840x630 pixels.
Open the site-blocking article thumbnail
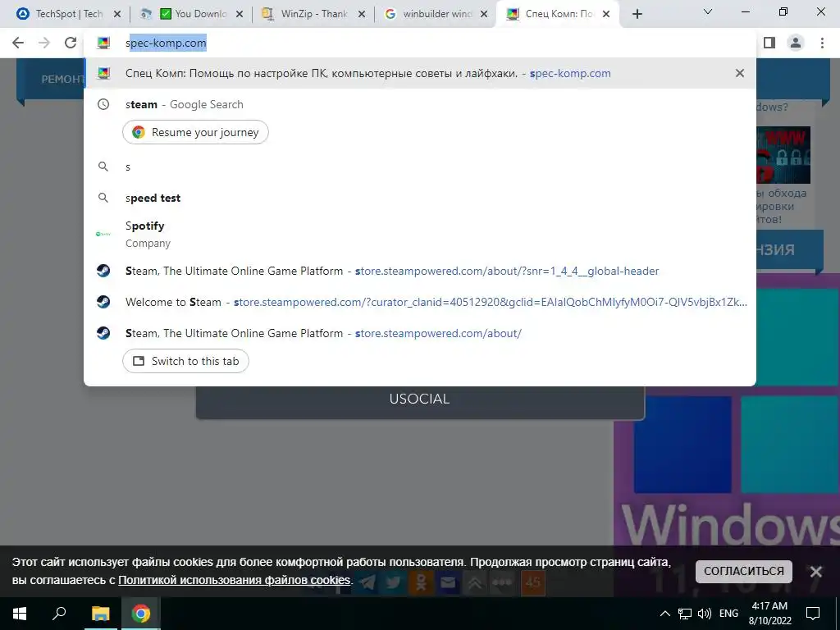tap(783, 155)
